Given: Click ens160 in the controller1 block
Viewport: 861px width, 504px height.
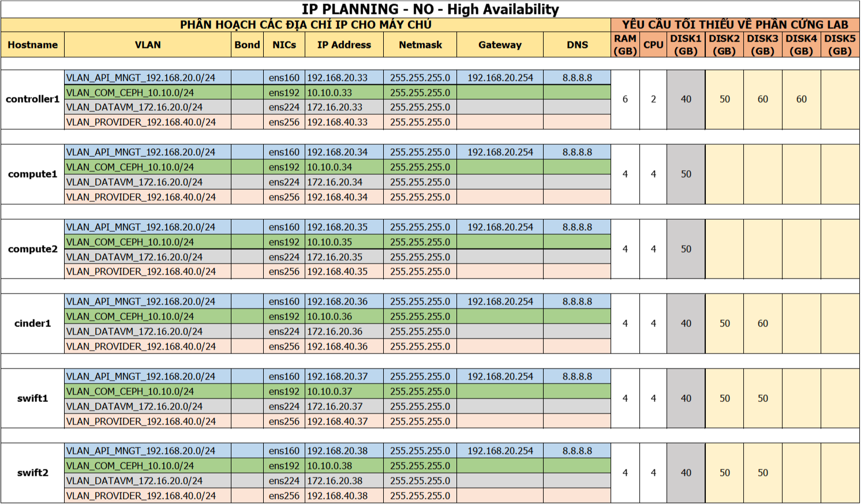Looking at the screenshot, I should (x=284, y=78).
